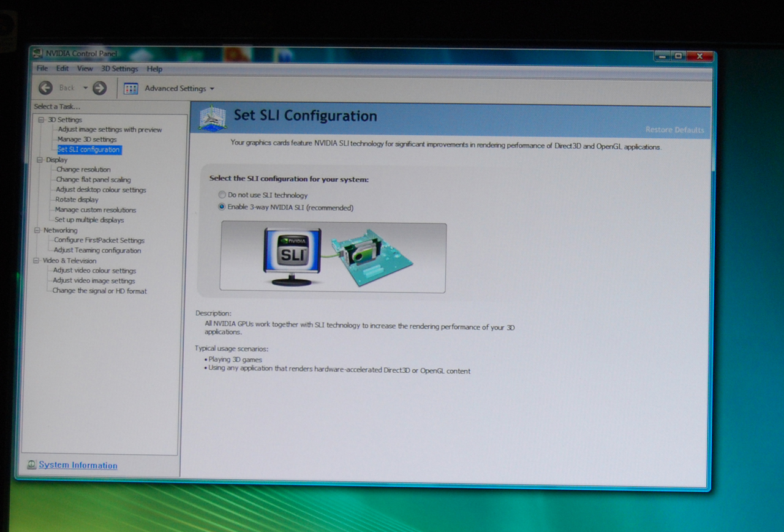Open the 3D Settings menu
784x532 pixels.
point(119,69)
